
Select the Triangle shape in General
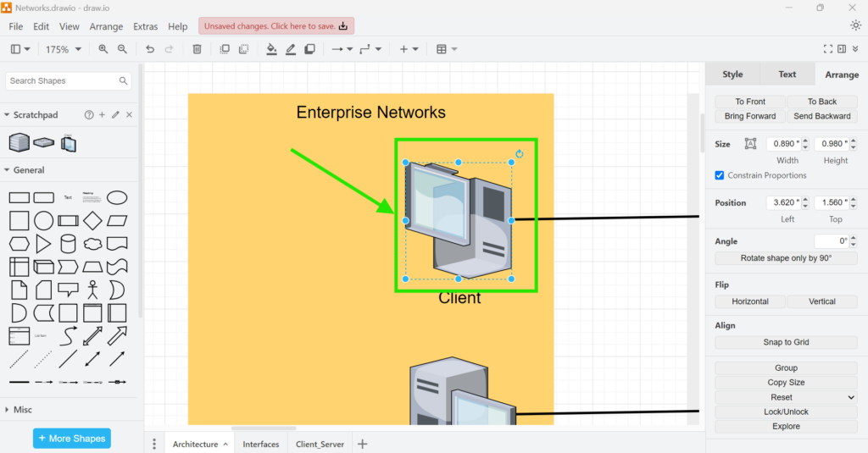pos(43,244)
